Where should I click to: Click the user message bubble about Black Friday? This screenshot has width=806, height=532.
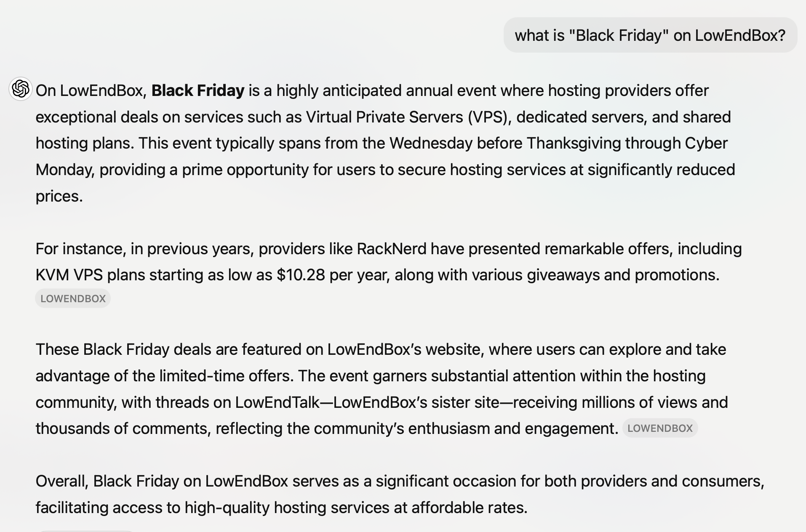pos(650,35)
